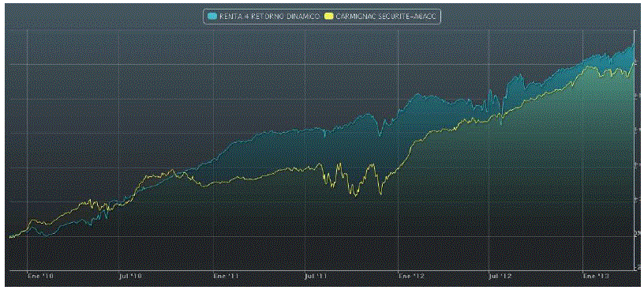Select the Jul '12 axis label

click(x=501, y=277)
